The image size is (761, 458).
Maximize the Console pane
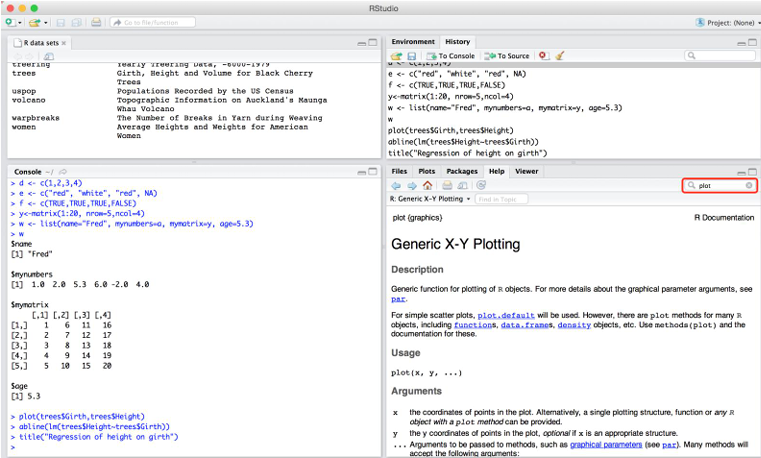click(373, 172)
